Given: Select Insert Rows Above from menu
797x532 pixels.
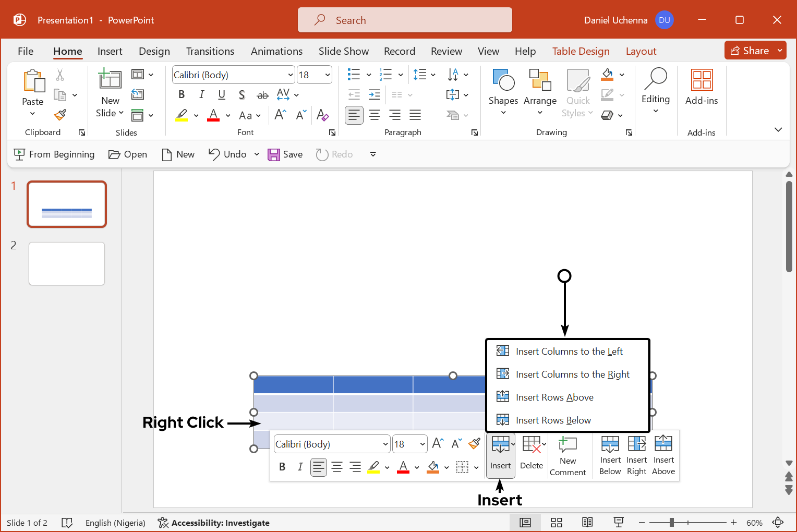Looking at the screenshot, I should point(554,397).
